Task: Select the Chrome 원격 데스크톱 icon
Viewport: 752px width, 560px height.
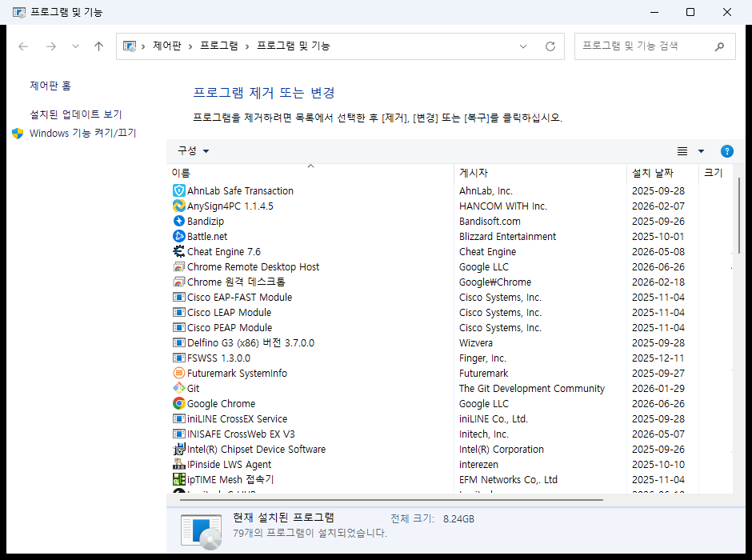Action: [x=179, y=282]
